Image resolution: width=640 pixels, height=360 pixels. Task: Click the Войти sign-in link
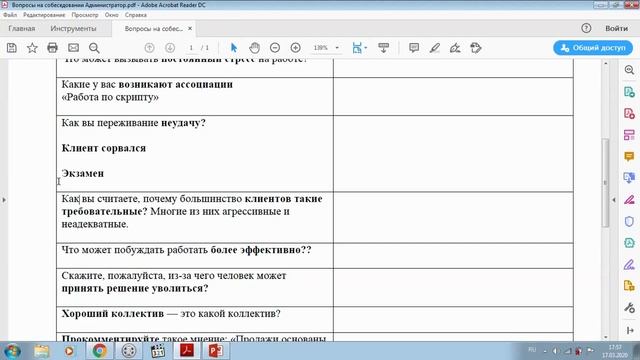click(616, 28)
